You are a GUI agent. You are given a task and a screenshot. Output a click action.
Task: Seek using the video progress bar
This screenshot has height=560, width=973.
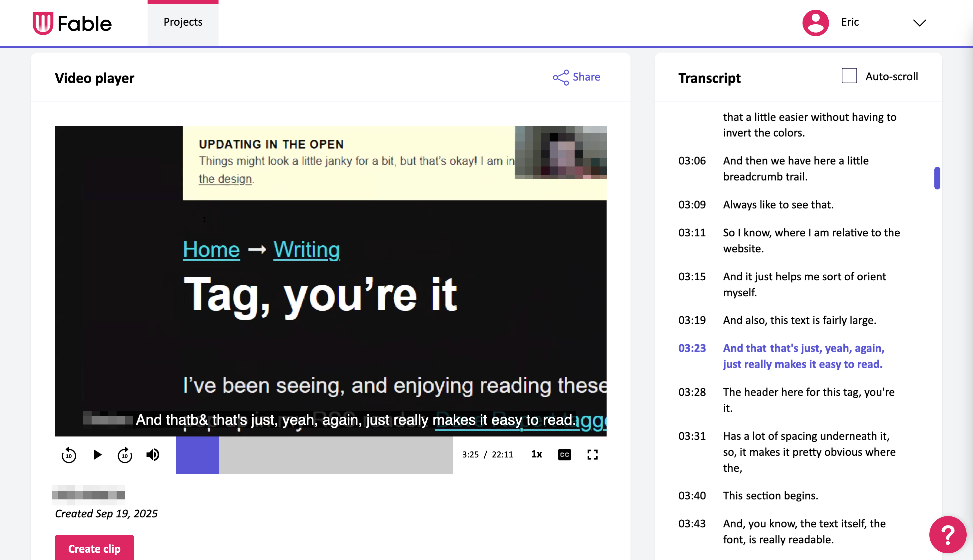click(315, 455)
